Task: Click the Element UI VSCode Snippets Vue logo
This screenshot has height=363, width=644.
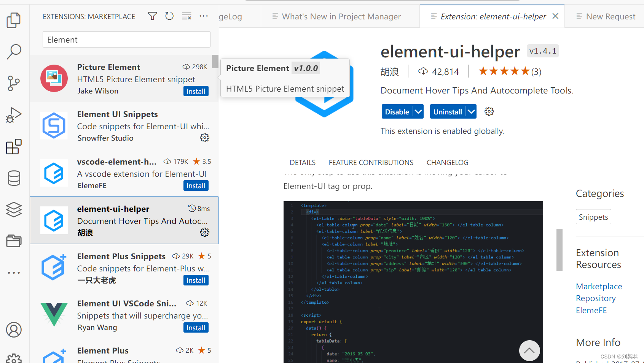Action: tap(54, 315)
